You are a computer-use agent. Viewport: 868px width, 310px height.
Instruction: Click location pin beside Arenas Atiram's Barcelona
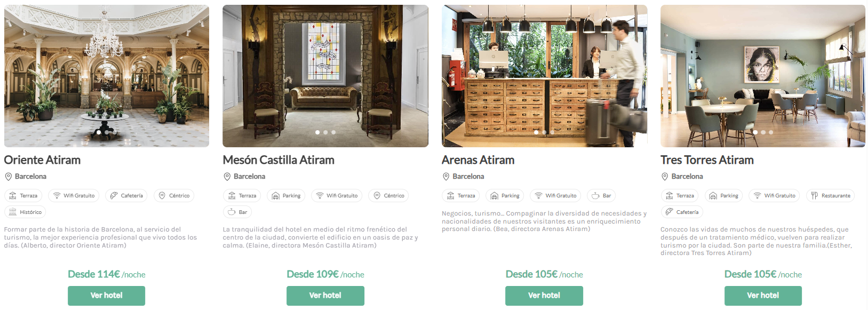pos(446,177)
